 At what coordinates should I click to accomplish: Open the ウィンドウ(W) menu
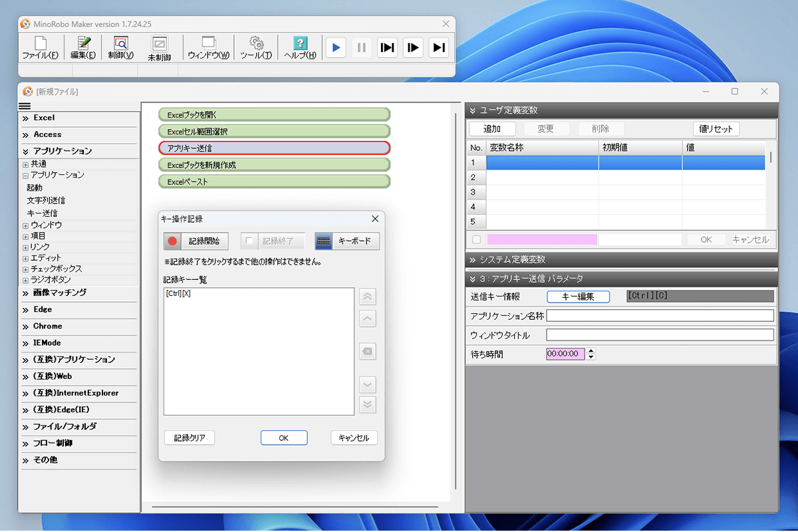click(x=208, y=49)
